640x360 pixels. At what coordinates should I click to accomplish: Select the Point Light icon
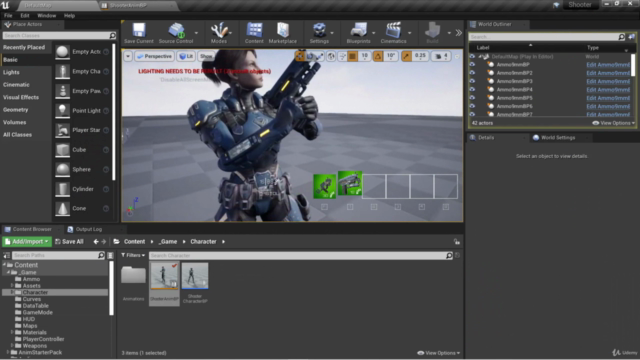[62, 111]
